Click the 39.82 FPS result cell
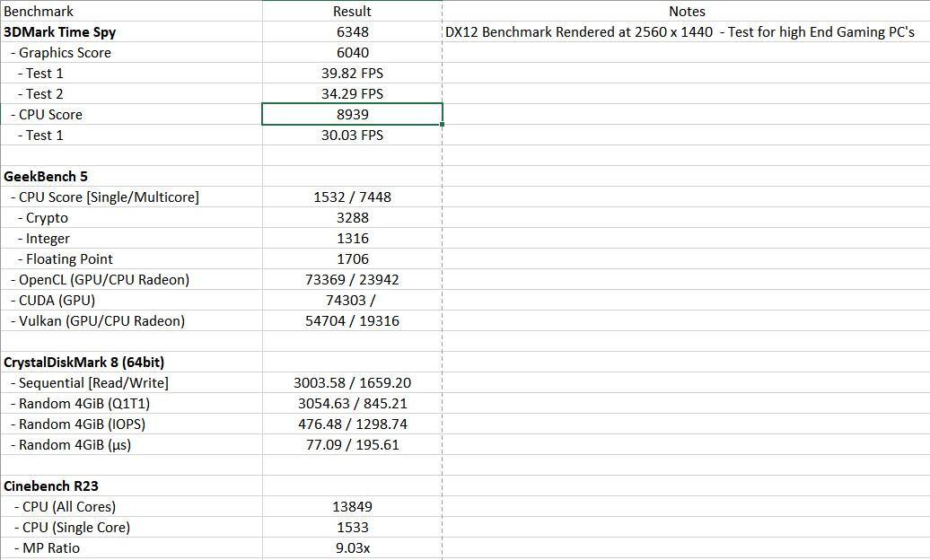This screenshot has width=930, height=560. coord(352,74)
